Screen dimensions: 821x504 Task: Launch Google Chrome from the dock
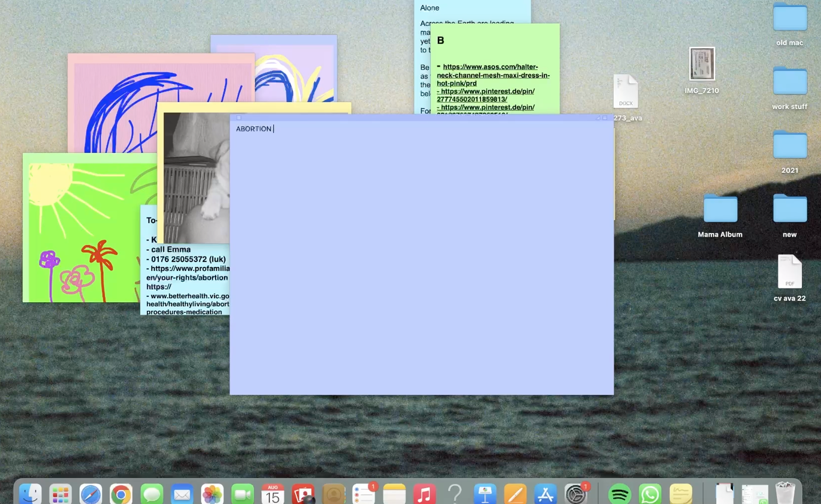pos(121,494)
